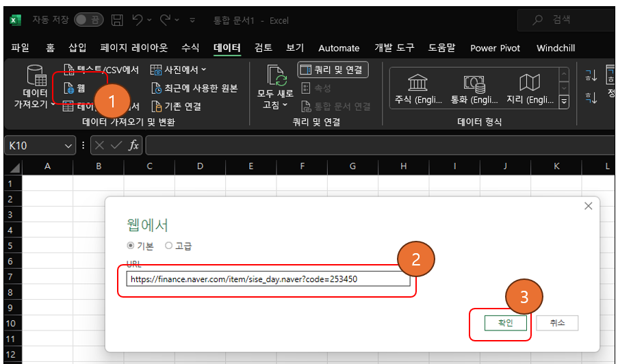The image size is (618, 364).
Task: Select 텍스트/CSV에서 import option
Action: 101,70
